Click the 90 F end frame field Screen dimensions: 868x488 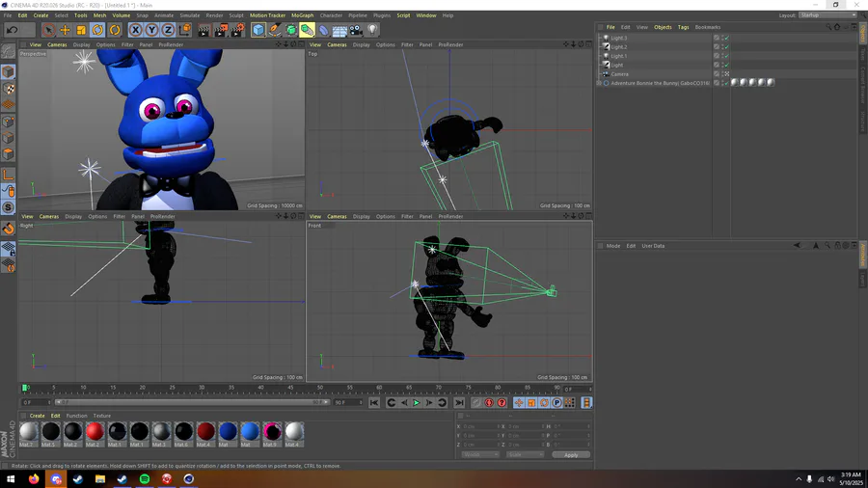coord(347,402)
